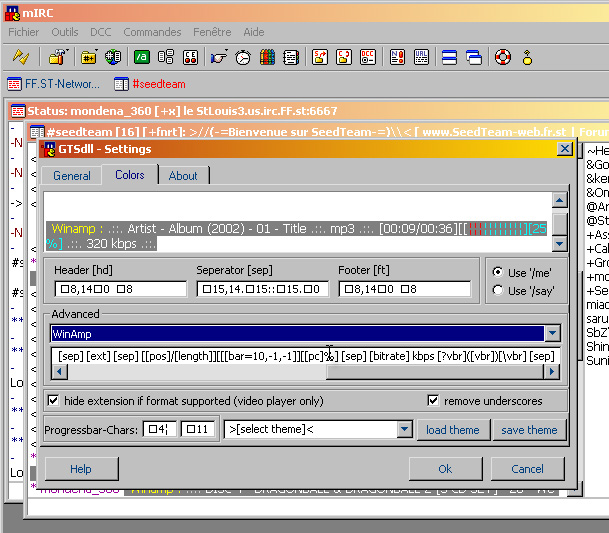Click the notepad log files toolbar icon
609x533 pixels.
pos(291,57)
